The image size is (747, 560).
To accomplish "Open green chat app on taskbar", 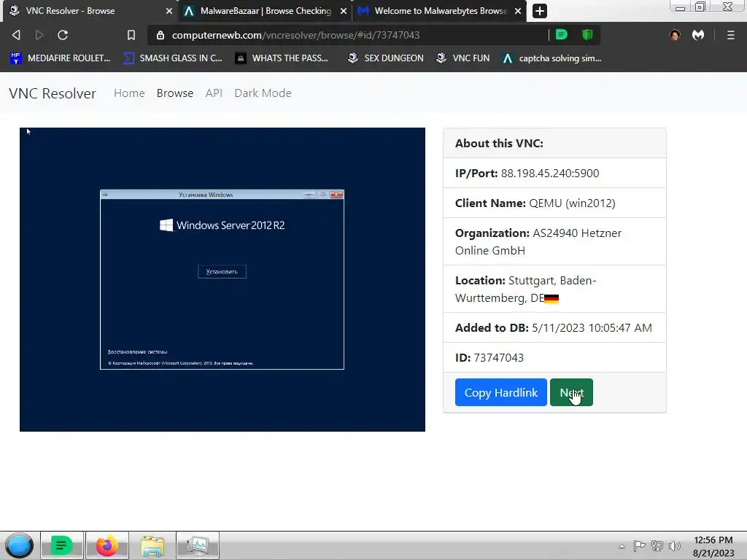I will [x=62, y=545].
